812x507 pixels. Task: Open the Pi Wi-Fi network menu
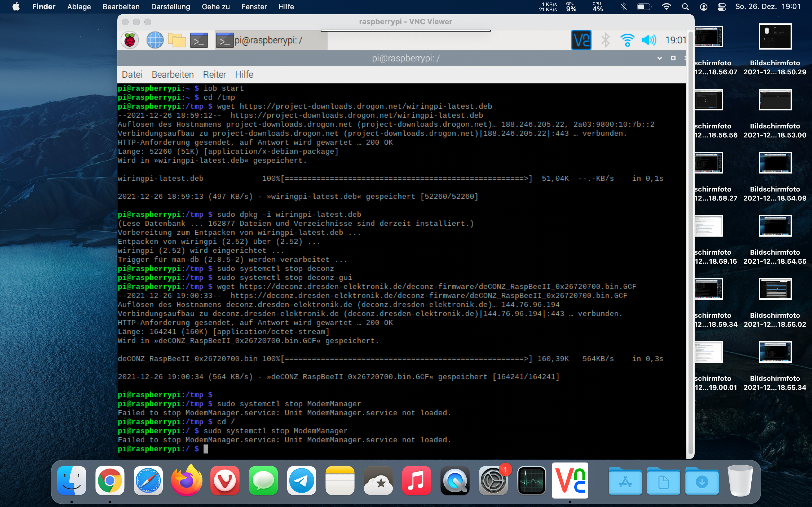pos(627,40)
